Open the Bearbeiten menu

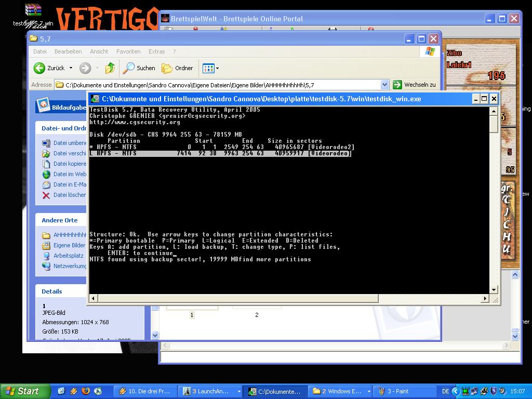[x=68, y=51]
